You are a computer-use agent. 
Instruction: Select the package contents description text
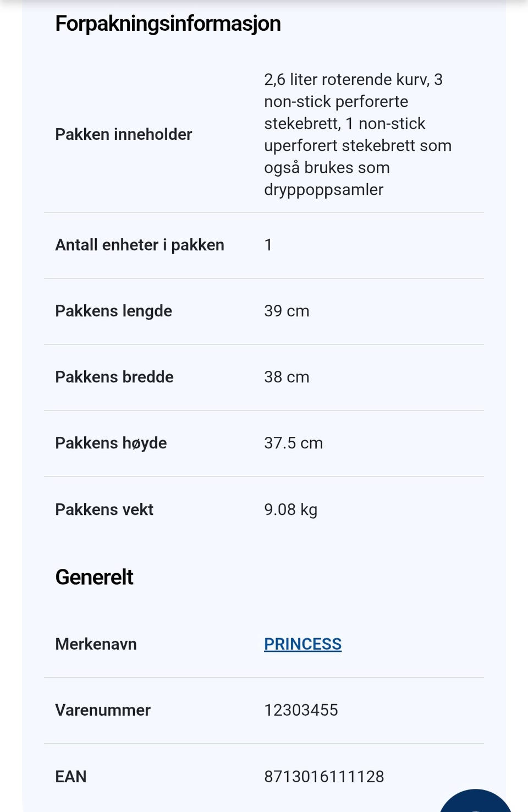coord(358,134)
